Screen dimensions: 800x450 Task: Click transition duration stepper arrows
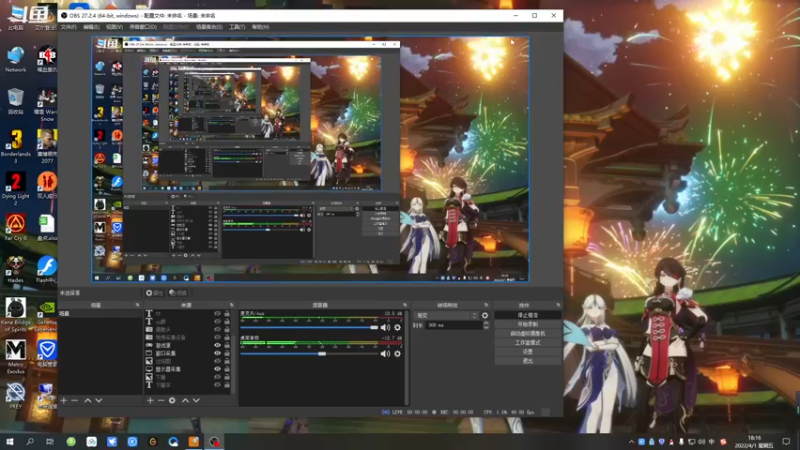point(486,325)
